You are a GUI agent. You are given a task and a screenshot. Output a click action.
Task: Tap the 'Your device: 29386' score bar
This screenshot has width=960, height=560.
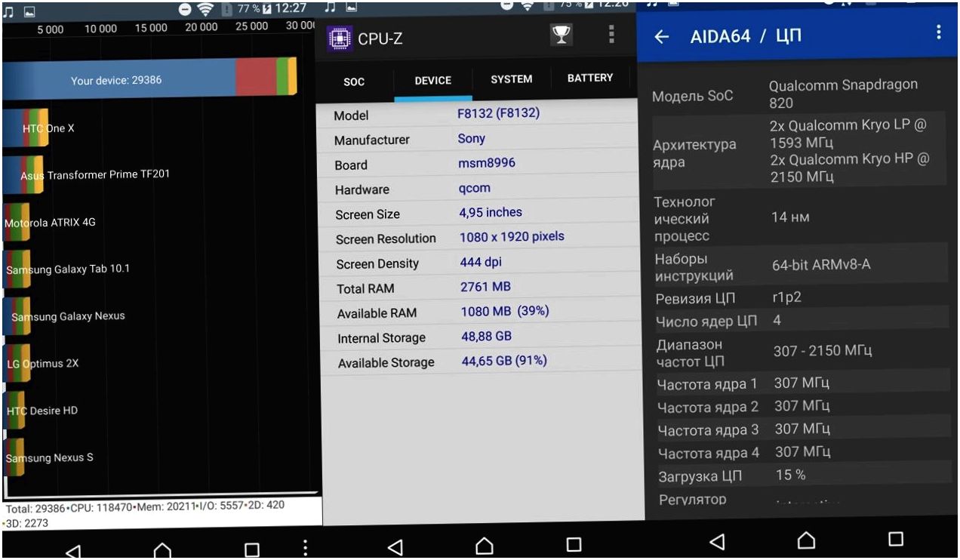150,79
